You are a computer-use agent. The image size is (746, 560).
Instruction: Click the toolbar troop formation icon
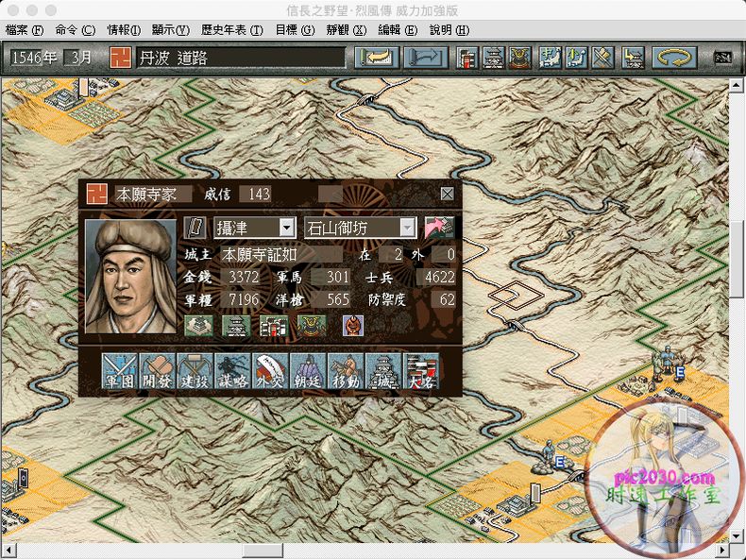coord(633,58)
